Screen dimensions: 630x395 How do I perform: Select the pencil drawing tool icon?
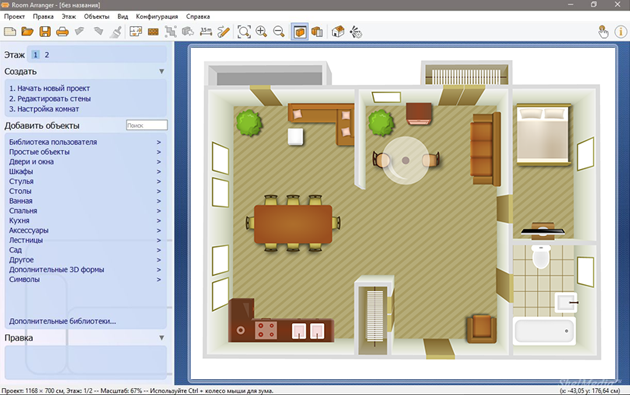click(x=223, y=31)
